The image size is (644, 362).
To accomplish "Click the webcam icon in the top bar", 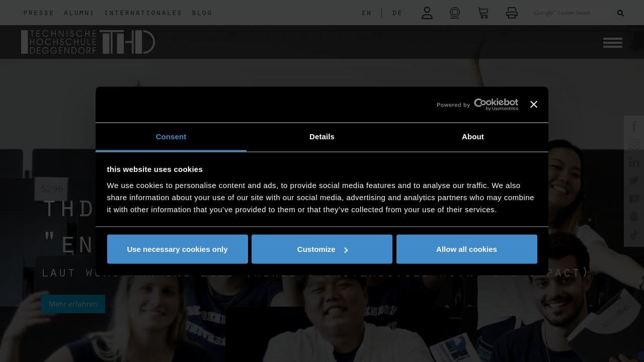I will [455, 13].
